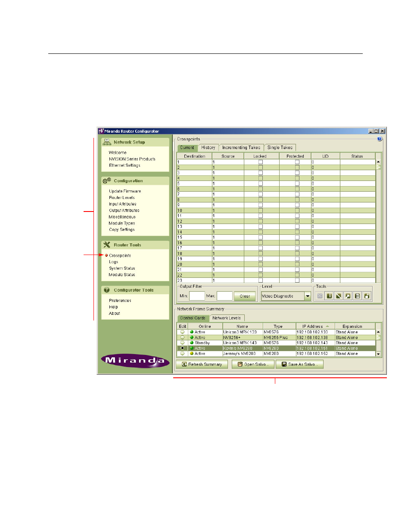Select Edit radio for Unicon3 MRK 133
Screen dimensions: 411x532
[182, 332]
